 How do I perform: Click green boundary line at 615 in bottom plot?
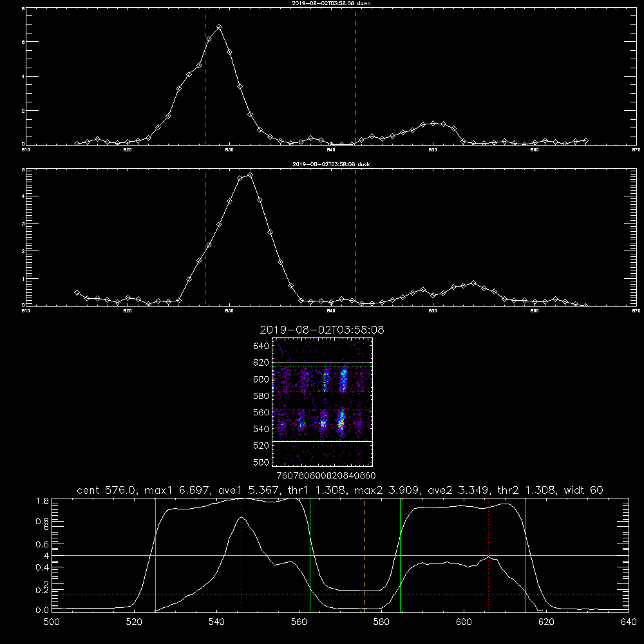coord(526,554)
